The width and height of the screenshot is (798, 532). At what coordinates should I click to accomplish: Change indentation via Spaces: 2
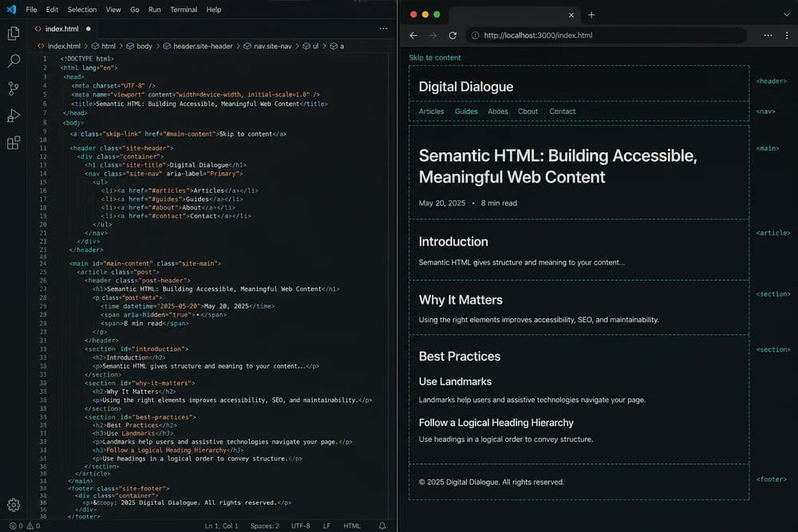[264, 526]
